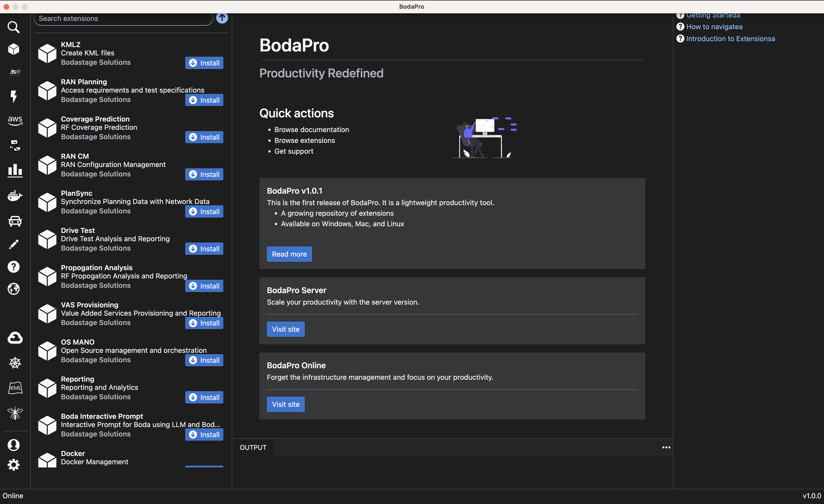Install the OS MANO extension
The image size is (824, 504).
click(204, 360)
